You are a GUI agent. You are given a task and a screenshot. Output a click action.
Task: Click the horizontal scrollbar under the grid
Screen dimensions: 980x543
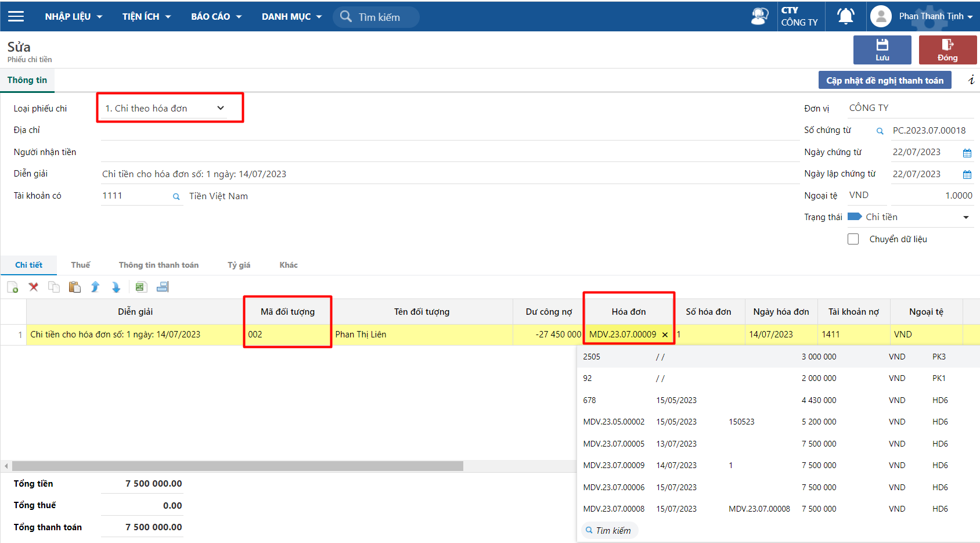tap(237, 466)
